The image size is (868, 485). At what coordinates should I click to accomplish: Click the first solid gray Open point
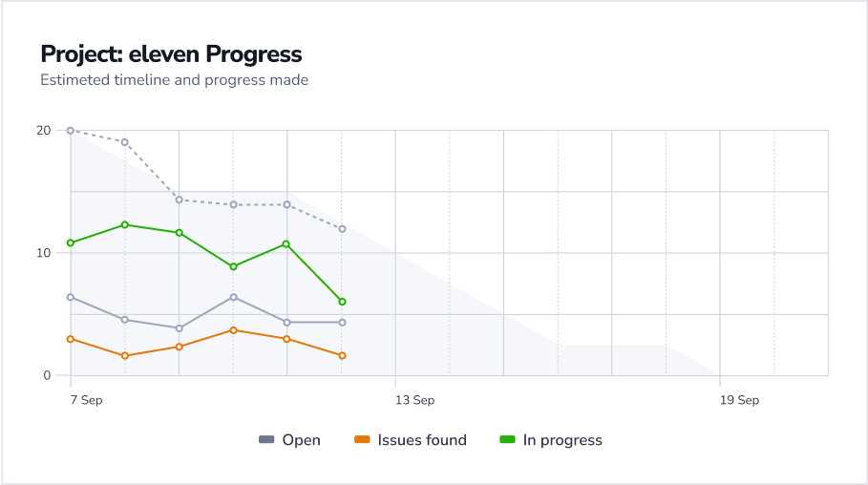pos(71,297)
